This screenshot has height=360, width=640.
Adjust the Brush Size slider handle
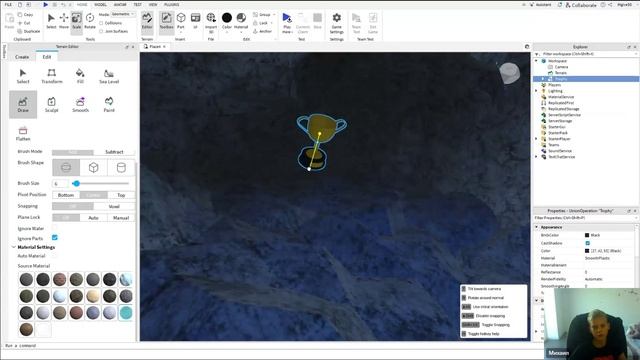pyautogui.click(x=76, y=184)
